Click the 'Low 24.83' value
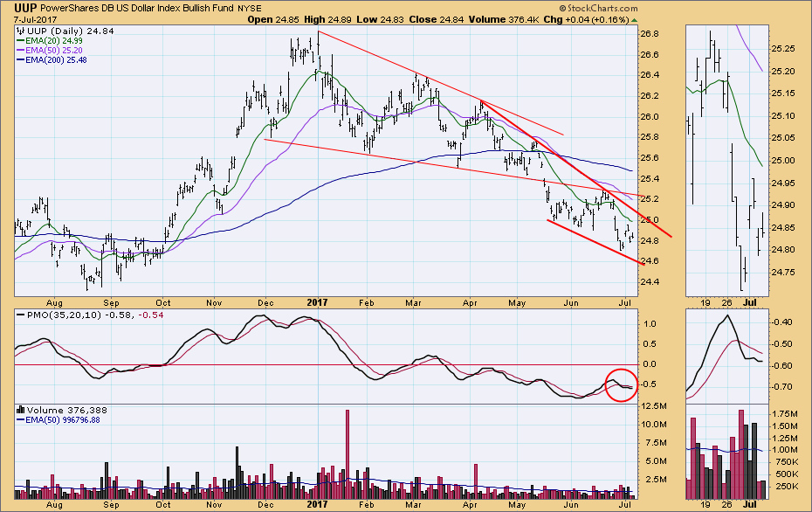The image size is (812, 512). pyautogui.click(x=381, y=19)
